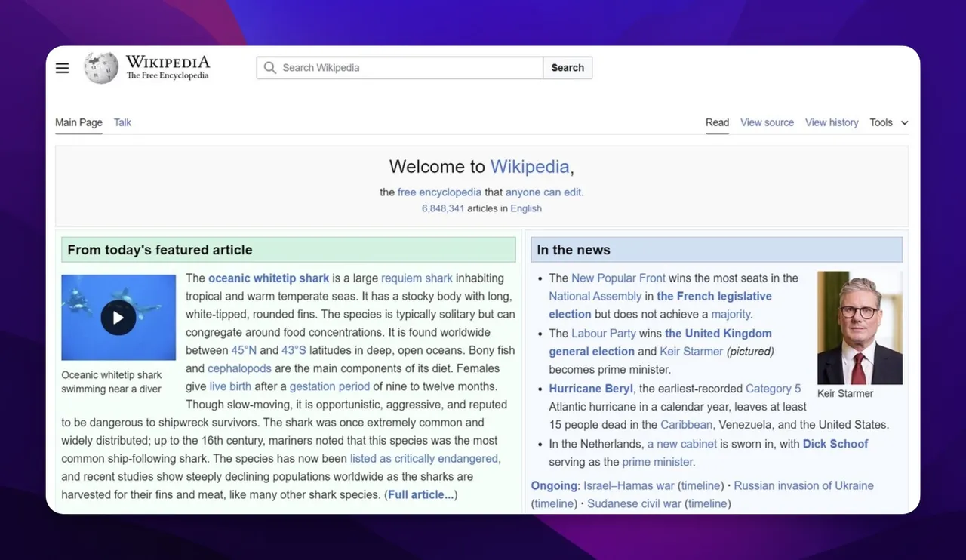Open the Wikipedia link in welcome heading

(530, 167)
